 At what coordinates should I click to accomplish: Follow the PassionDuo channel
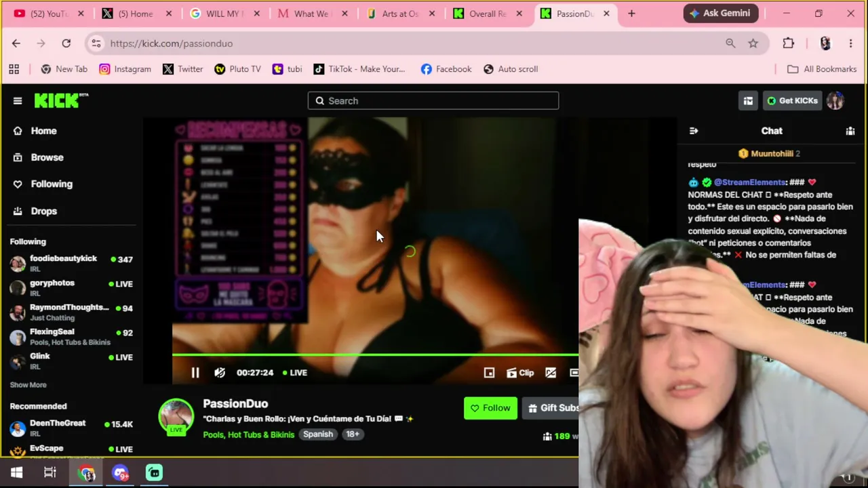490,408
